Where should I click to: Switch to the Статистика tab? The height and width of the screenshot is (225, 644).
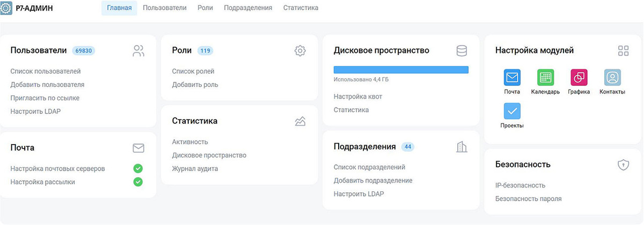click(x=301, y=8)
